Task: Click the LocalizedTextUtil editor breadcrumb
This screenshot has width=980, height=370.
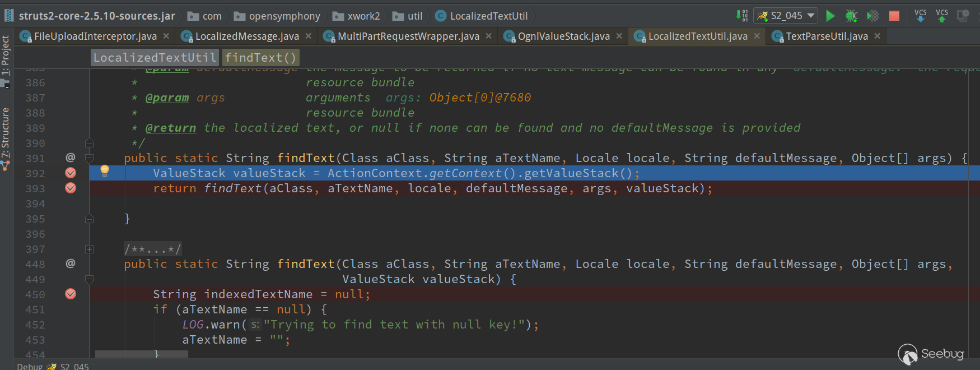Action: [155, 57]
